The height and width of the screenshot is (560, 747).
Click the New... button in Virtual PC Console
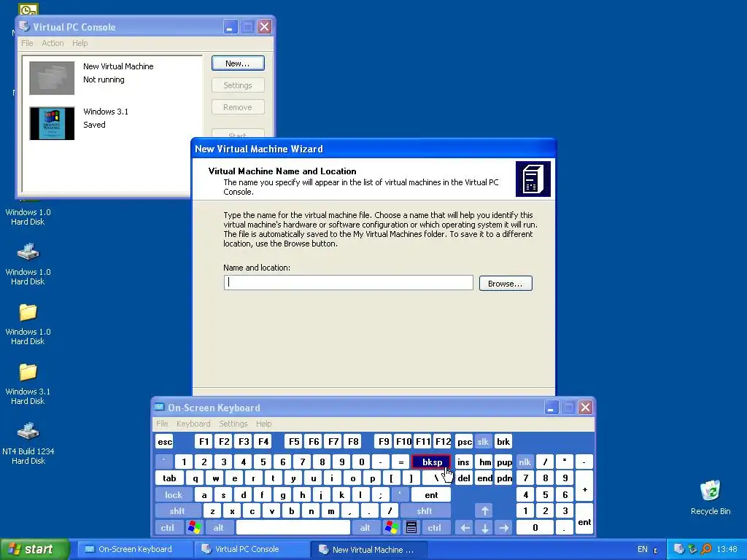[238, 63]
